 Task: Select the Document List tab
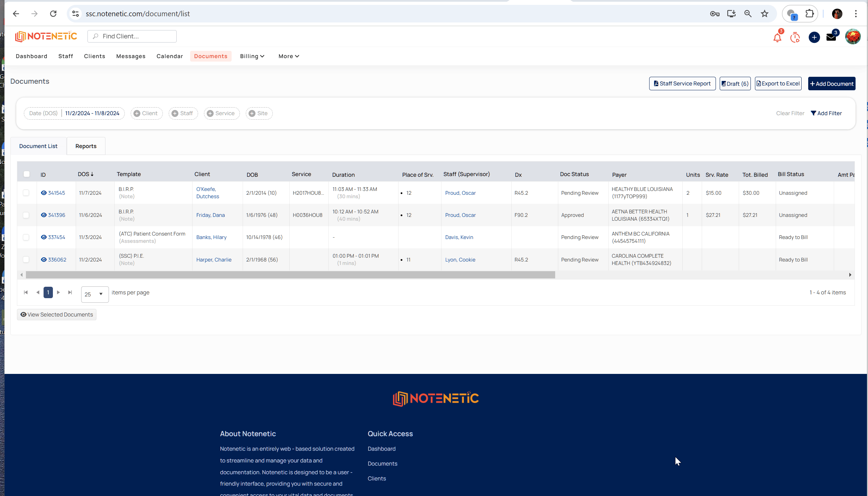tap(38, 146)
